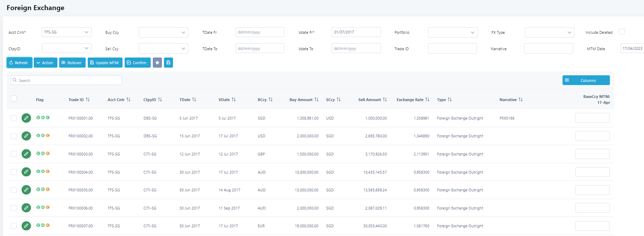
Task: Enable the Include Deleted checkbox
Action: point(622,32)
